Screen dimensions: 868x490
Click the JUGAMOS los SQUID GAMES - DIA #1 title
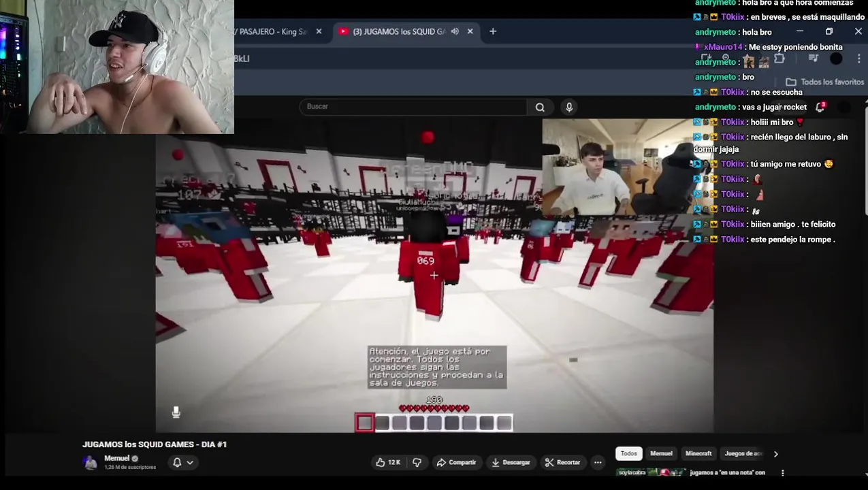pos(155,444)
